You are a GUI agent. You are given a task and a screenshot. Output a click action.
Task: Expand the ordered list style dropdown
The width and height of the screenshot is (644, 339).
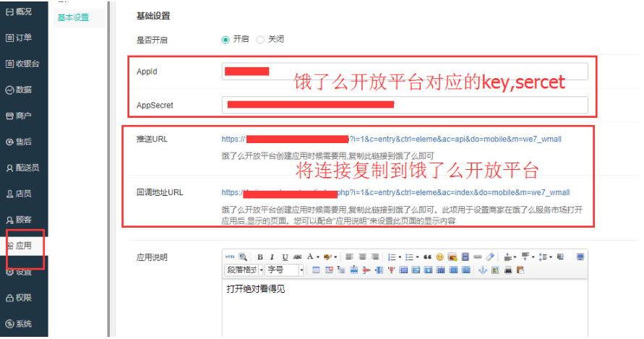[x=400, y=257]
